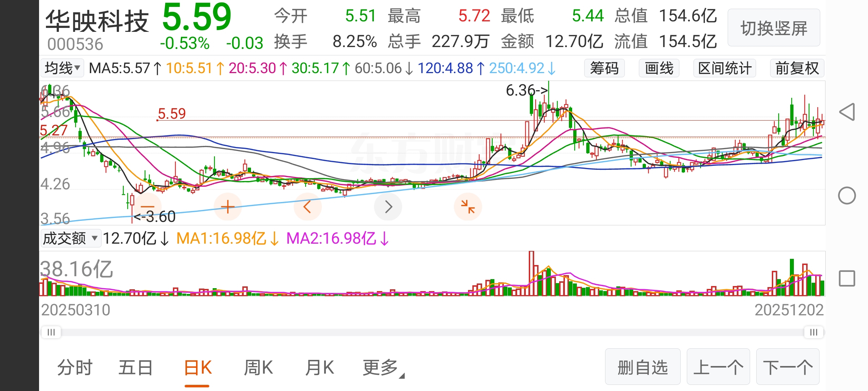Tap the orange left chevron scroll icon
Screen dimensions: 868x391
(x=307, y=207)
